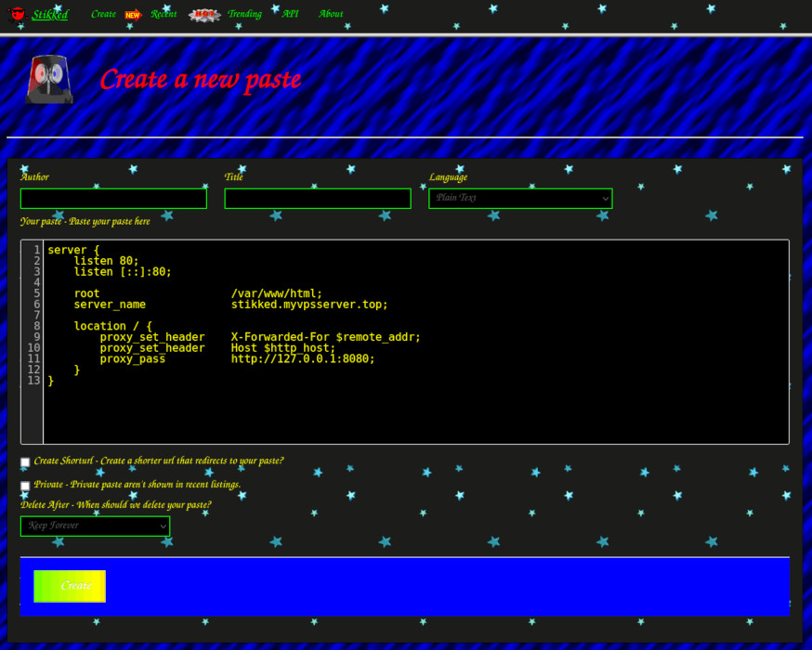Image resolution: width=812 pixels, height=650 pixels.
Task: View the API documentation page
Action: pos(290,14)
